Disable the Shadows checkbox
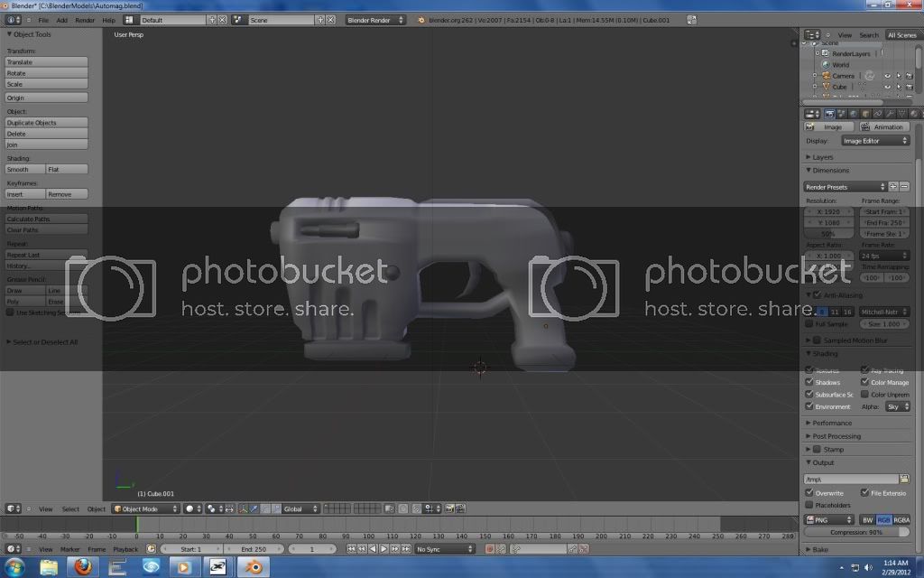Screen dimensions: 924x578 [x=809, y=382]
